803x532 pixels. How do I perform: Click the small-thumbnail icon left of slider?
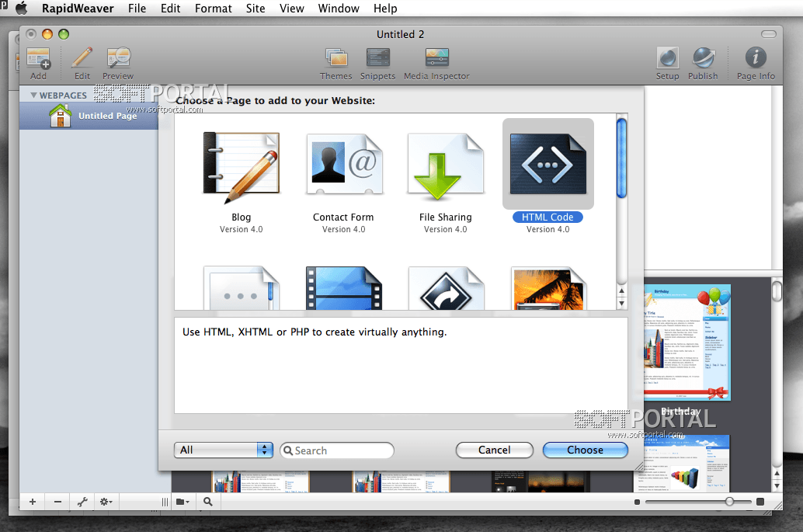(637, 502)
